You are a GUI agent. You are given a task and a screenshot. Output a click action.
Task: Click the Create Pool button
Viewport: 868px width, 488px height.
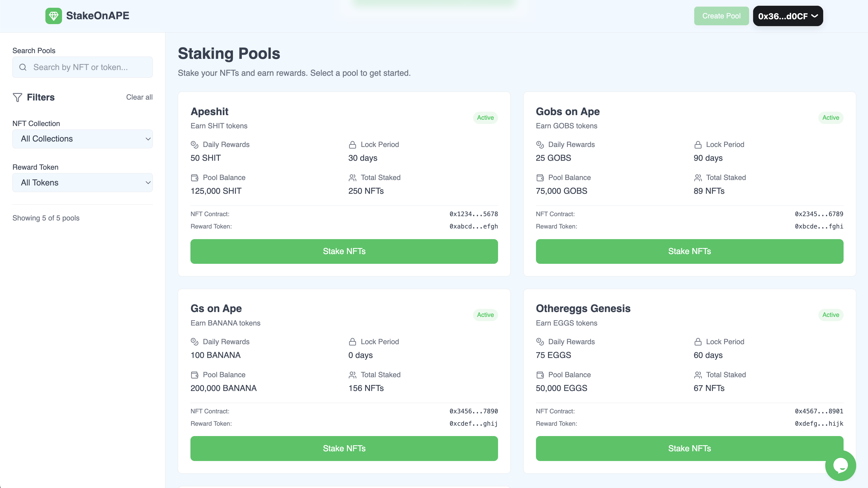click(x=721, y=16)
